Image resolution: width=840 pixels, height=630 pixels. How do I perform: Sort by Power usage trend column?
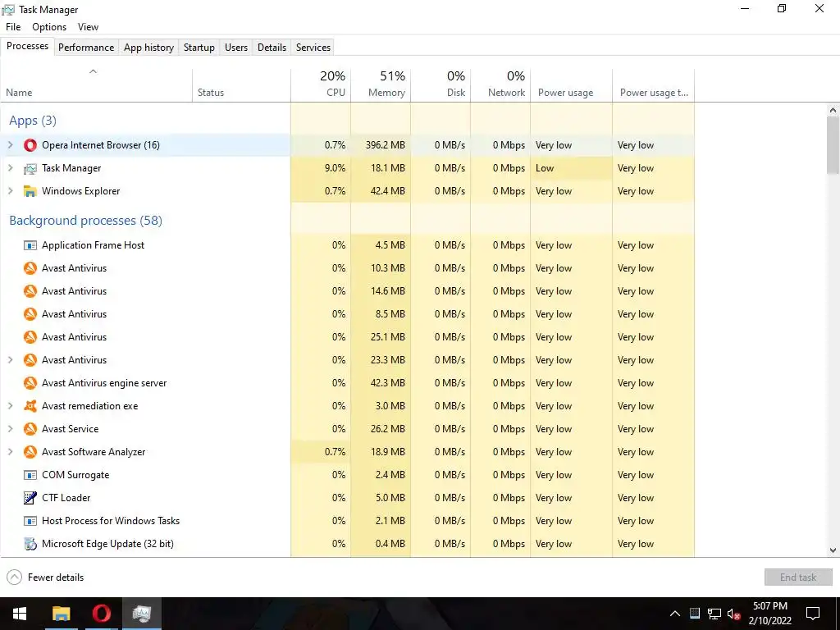[654, 84]
